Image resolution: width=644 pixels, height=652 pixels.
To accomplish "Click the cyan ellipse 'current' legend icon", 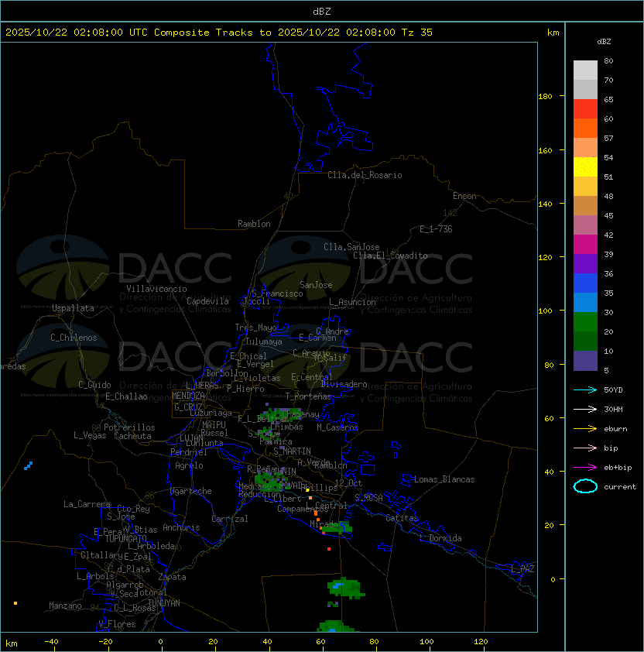I will pos(585,486).
